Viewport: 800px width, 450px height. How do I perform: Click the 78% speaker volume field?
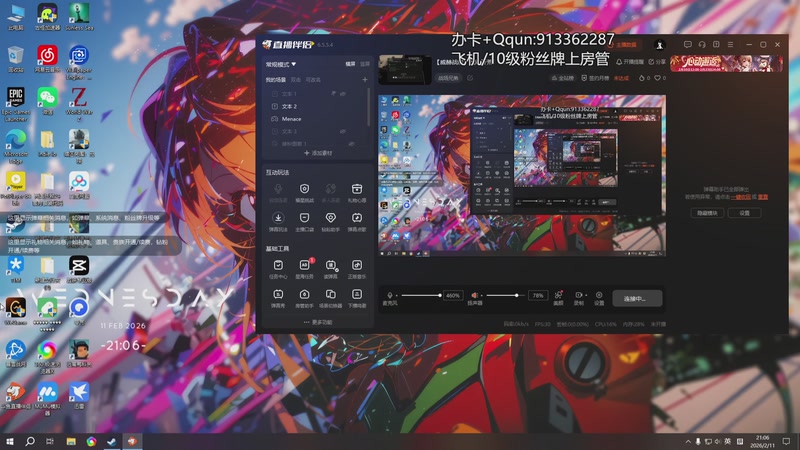point(538,295)
